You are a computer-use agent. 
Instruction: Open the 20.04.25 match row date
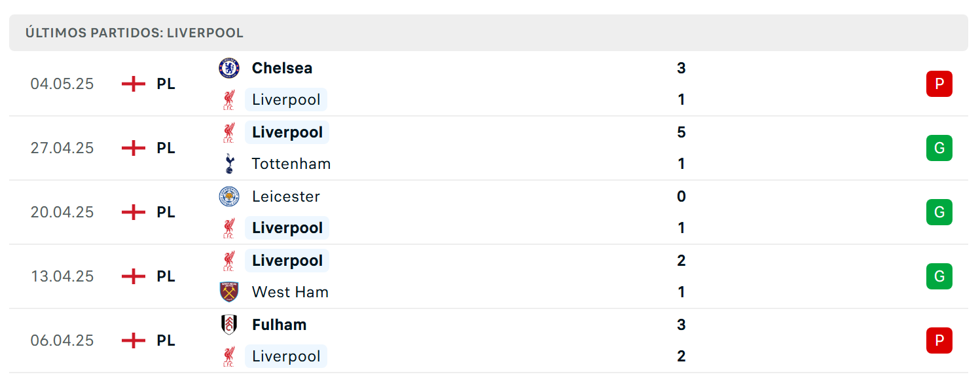point(62,212)
